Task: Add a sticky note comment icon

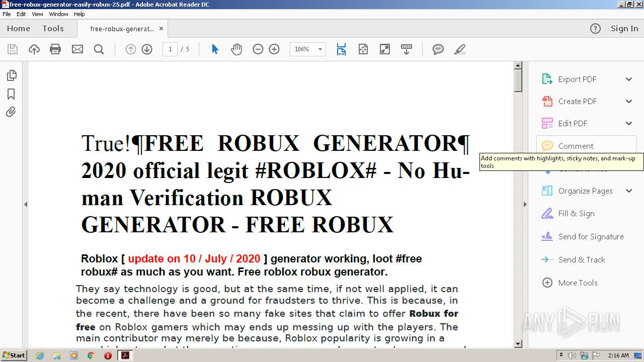Action: pos(438,49)
